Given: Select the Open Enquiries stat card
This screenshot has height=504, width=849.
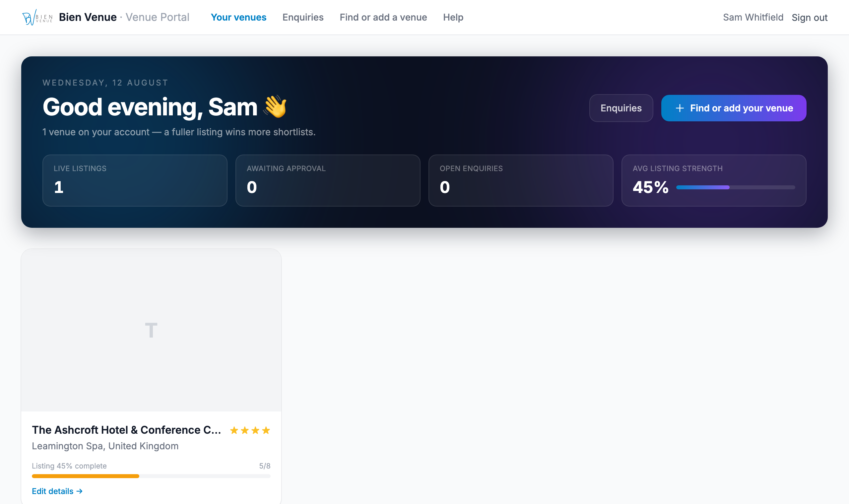Looking at the screenshot, I should click(x=521, y=180).
